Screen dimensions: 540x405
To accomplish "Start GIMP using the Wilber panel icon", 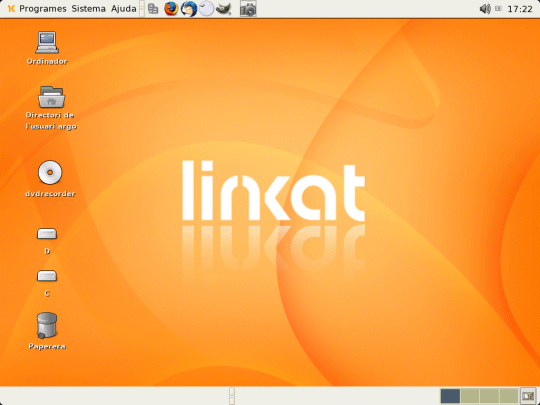I will [x=224, y=9].
